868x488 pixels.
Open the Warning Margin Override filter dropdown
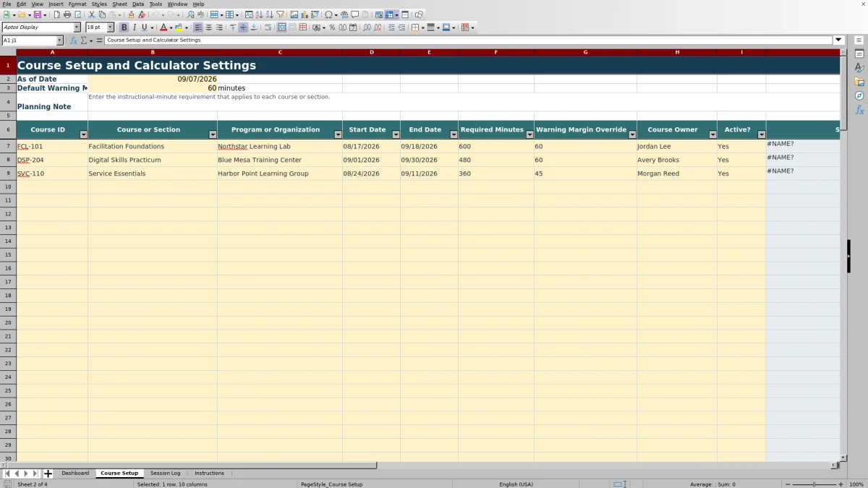(x=632, y=134)
